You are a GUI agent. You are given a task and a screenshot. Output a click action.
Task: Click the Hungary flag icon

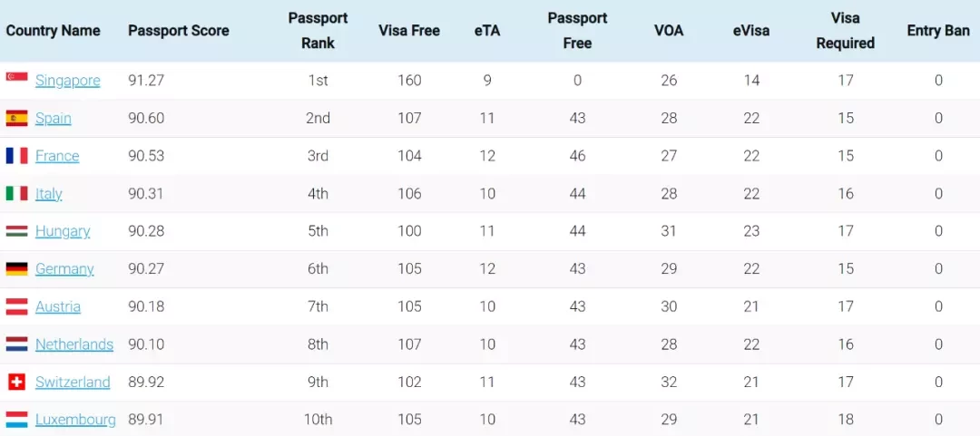point(17,231)
